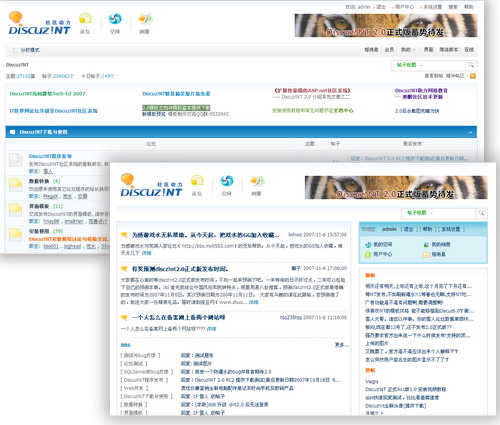Click the search magnifier button in front window
The width and height of the screenshot is (500, 425).
pos(482,213)
